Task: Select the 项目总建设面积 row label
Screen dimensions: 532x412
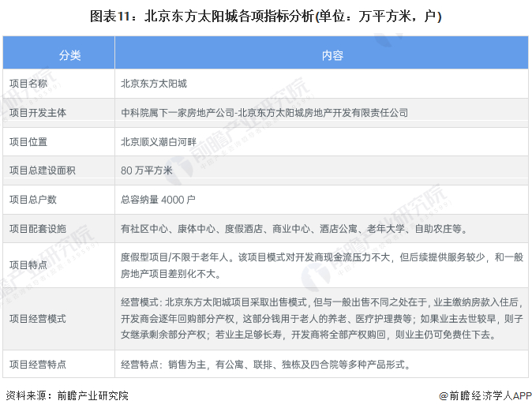Action: pos(43,170)
